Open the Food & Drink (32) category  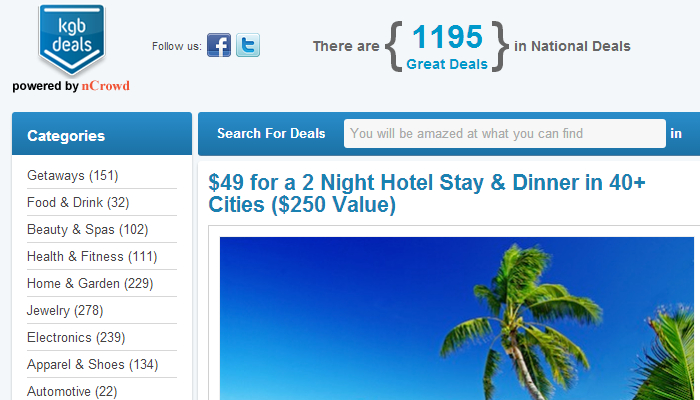78,202
